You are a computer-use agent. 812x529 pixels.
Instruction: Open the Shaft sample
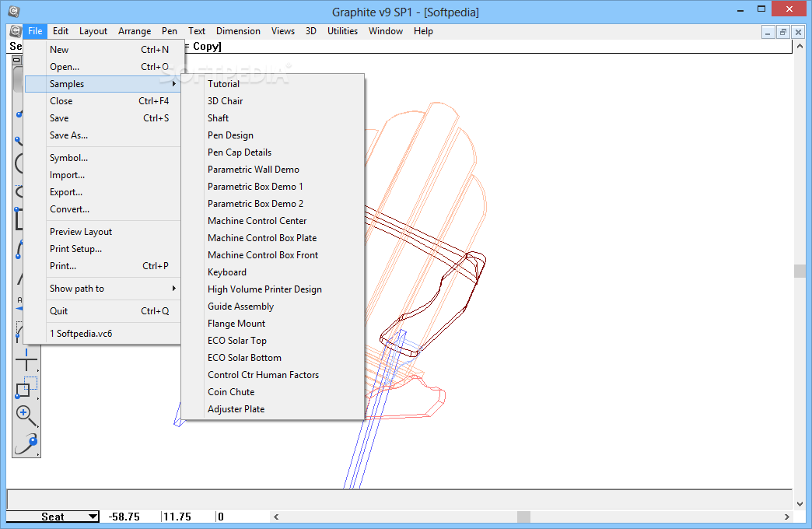pyautogui.click(x=273, y=118)
